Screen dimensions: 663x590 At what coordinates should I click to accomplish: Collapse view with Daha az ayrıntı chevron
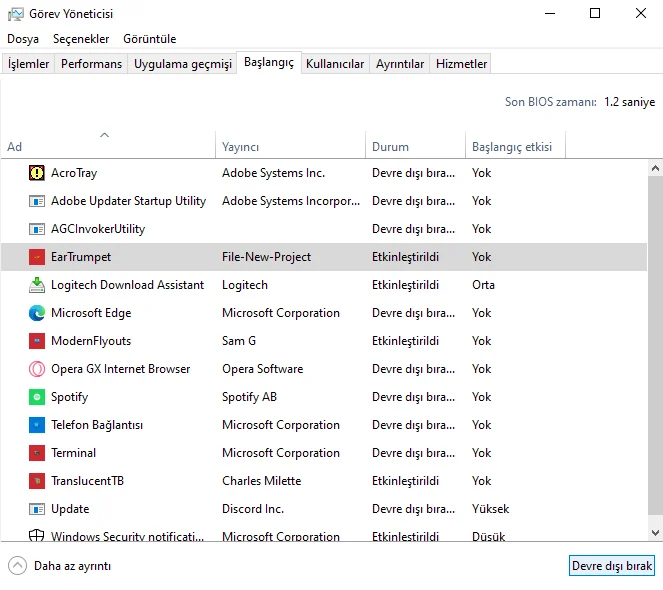point(17,565)
